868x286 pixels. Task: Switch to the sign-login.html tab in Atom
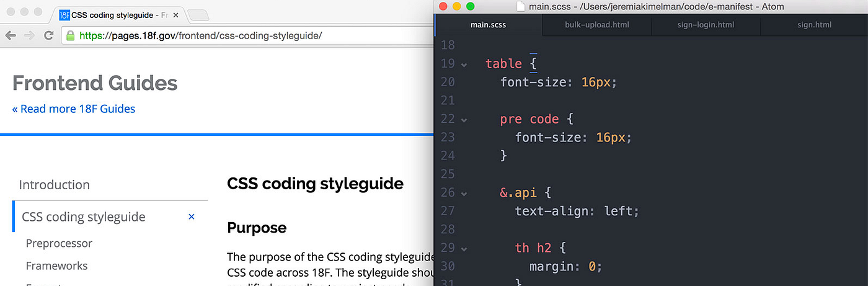[706, 25]
